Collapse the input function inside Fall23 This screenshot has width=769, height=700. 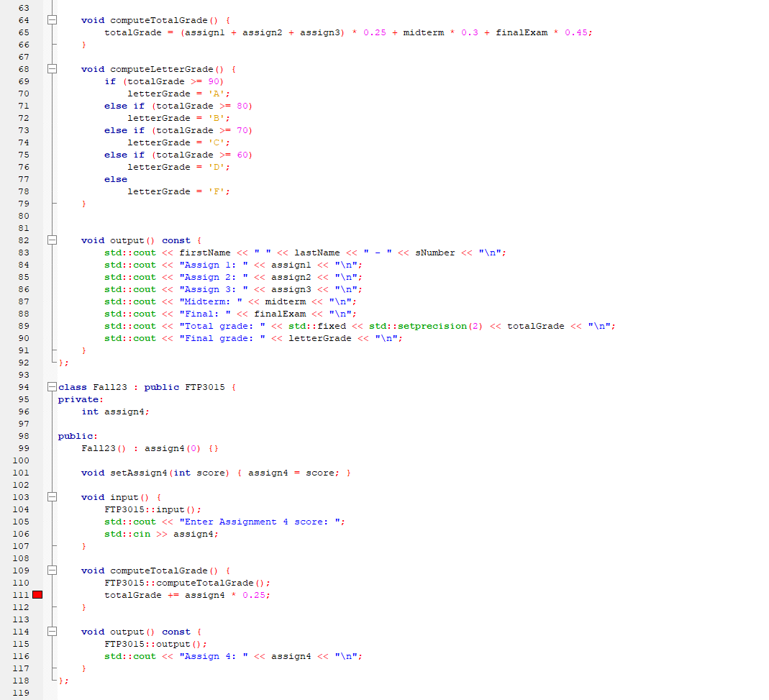point(50,497)
